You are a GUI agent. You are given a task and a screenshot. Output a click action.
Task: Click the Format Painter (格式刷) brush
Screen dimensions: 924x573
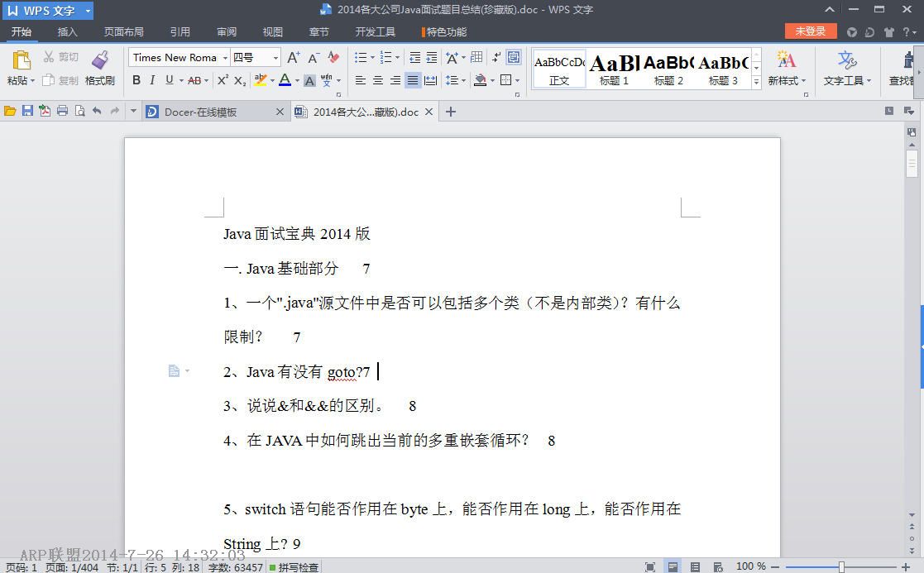click(100, 60)
